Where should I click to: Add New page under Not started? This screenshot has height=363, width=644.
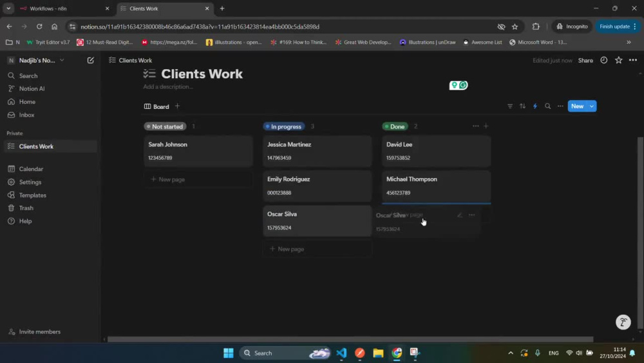[x=198, y=179]
